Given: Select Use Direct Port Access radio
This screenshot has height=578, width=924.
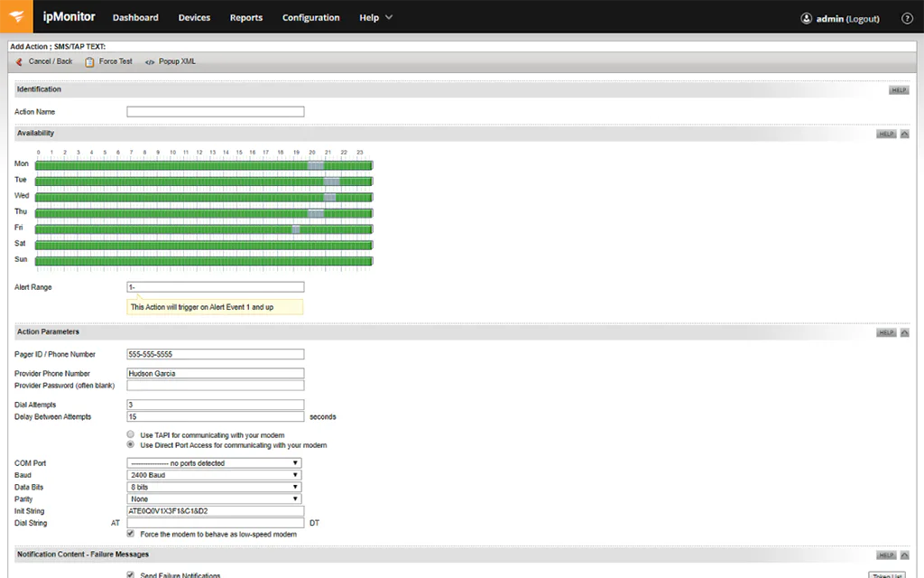Looking at the screenshot, I should point(130,444).
